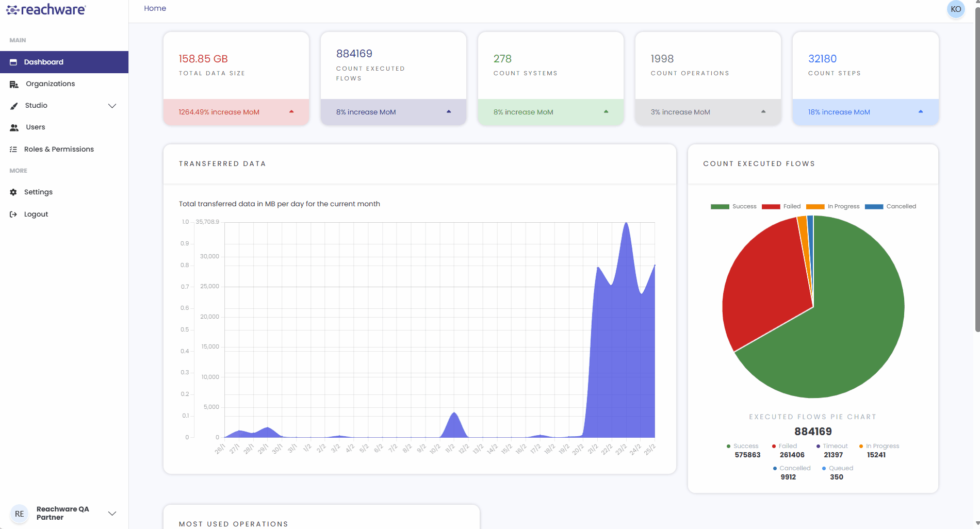Click the Logout arrow icon
Image resolution: width=980 pixels, height=529 pixels.
[x=13, y=214]
